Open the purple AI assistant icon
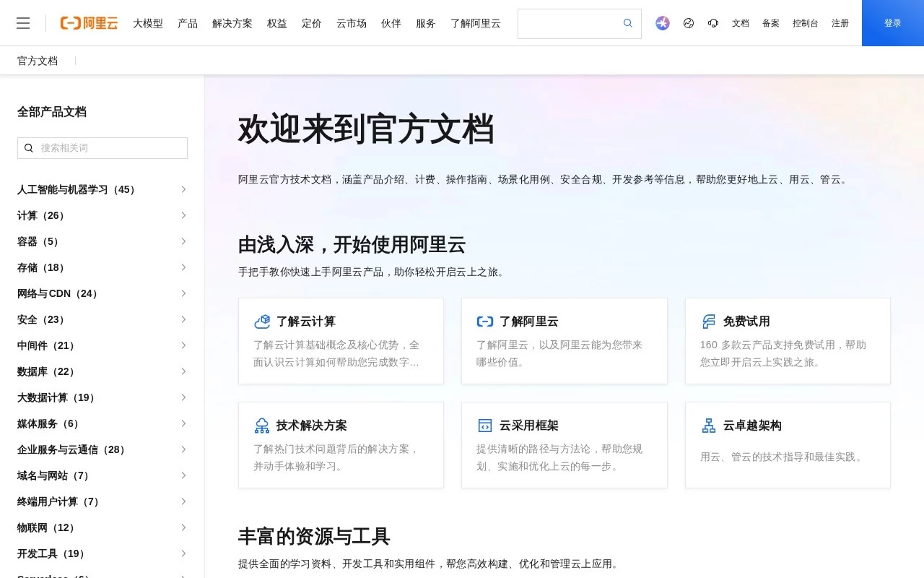The height and width of the screenshot is (578, 924). pyautogui.click(x=663, y=23)
